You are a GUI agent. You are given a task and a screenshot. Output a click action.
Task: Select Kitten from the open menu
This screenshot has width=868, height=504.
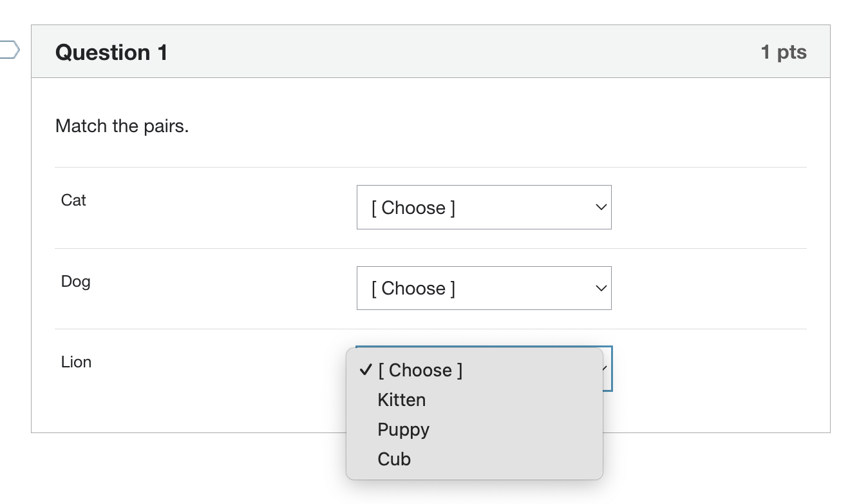pyautogui.click(x=402, y=400)
